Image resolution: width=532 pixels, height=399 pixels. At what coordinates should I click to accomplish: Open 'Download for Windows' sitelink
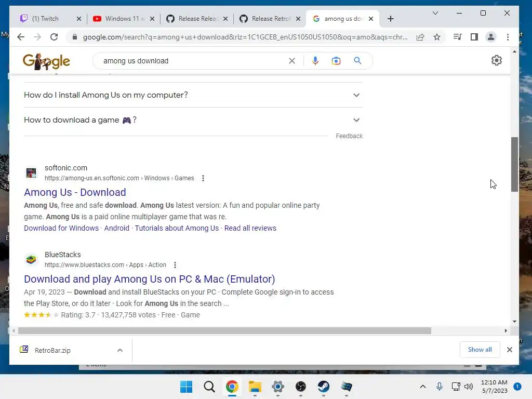click(61, 228)
